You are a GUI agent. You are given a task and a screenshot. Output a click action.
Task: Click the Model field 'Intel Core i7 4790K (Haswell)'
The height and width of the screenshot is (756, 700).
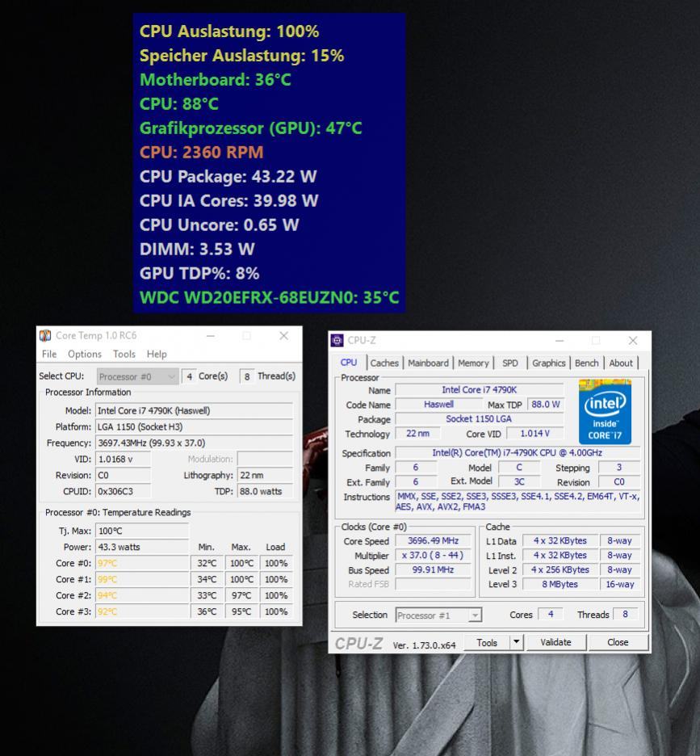pos(194,411)
